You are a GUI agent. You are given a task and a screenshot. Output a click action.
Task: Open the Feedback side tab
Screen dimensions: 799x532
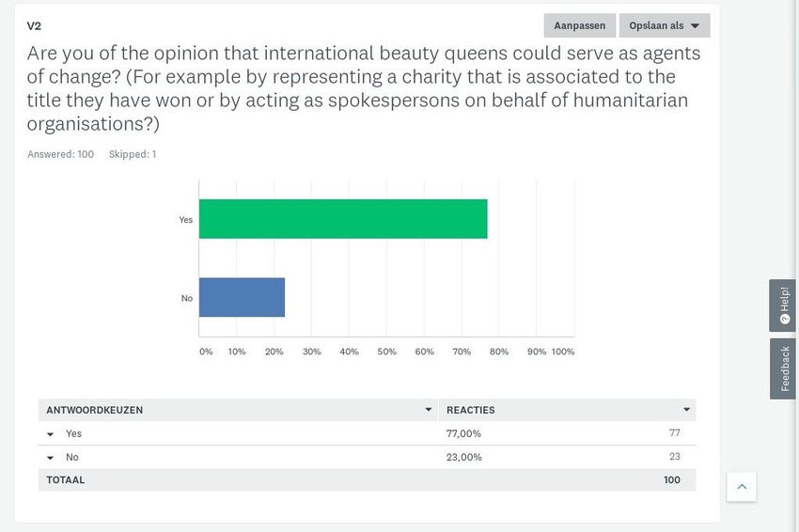[x=782, y=368]
